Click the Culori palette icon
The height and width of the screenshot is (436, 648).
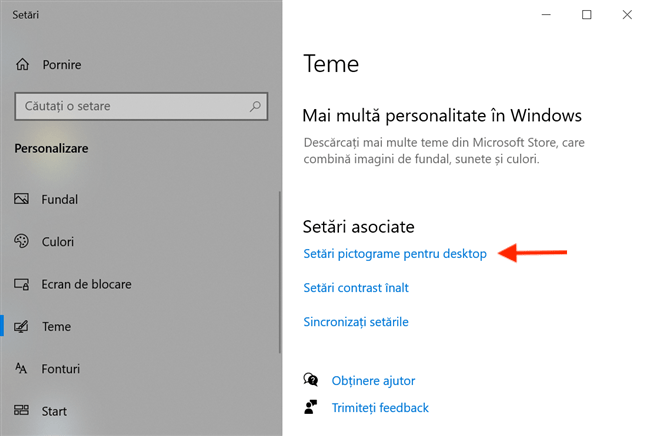pos(21,241)
